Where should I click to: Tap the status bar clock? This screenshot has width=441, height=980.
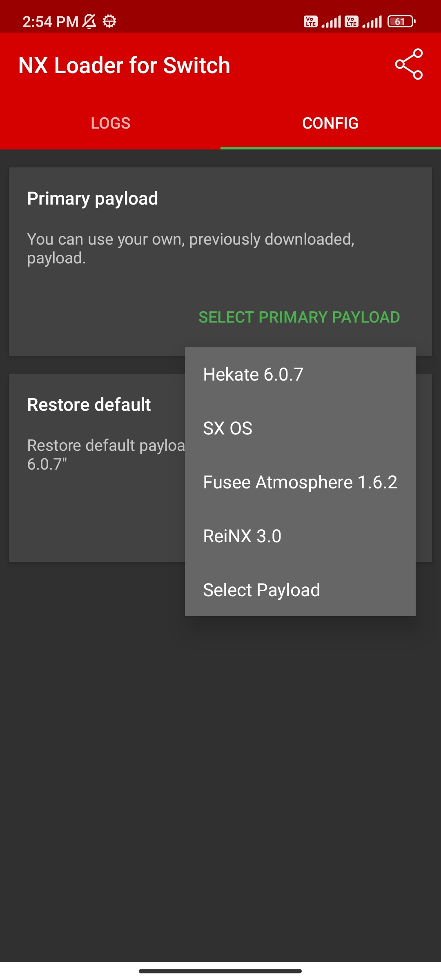tap(50, 22)
